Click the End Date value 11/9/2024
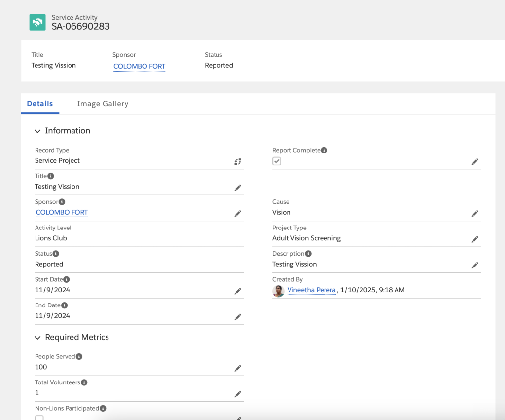 coord(52,315)
